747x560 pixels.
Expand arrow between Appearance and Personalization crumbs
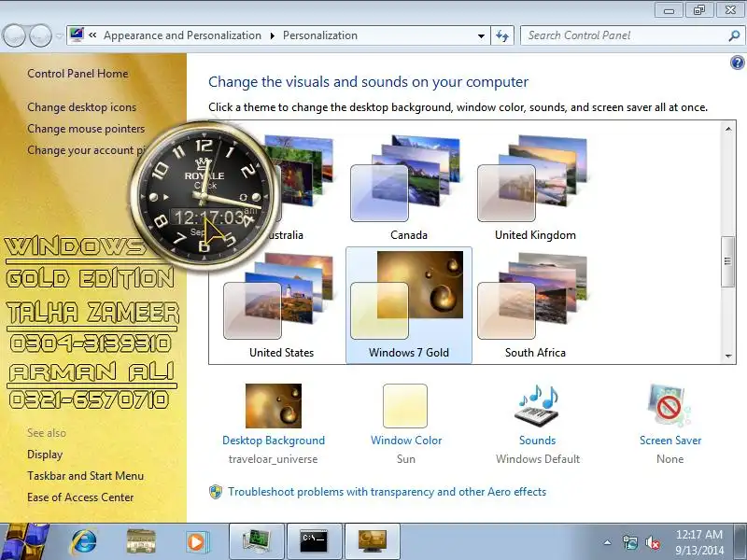coord(273,36)
